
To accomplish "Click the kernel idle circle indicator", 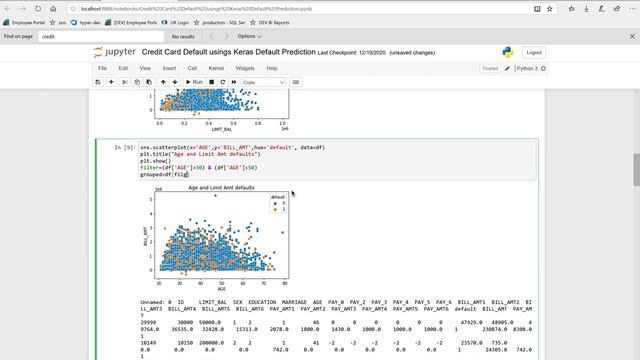I will (x=543, y=69).
